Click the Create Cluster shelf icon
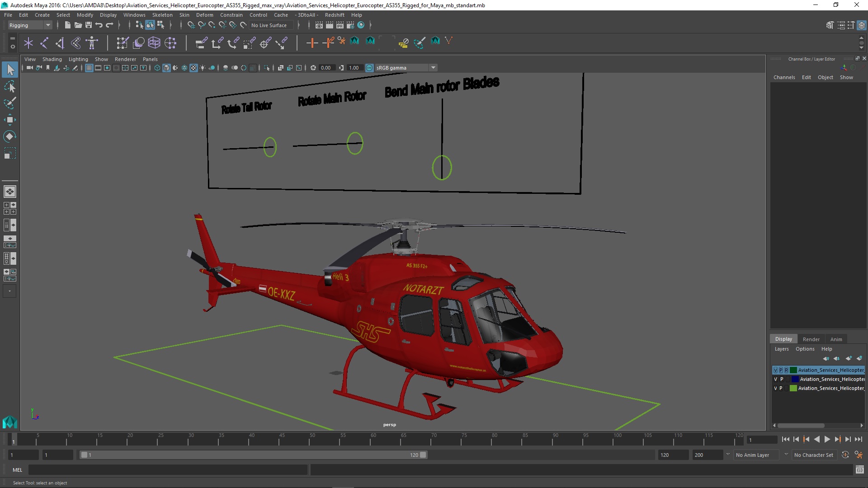 [170, 43]
